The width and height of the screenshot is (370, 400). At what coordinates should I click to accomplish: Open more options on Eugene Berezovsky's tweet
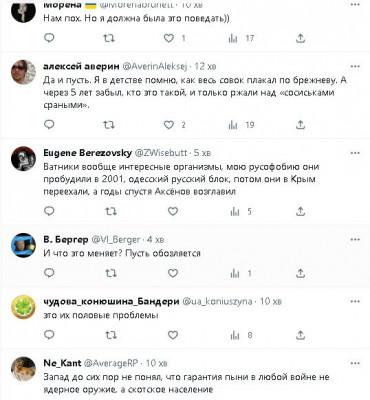click(355, 153)
